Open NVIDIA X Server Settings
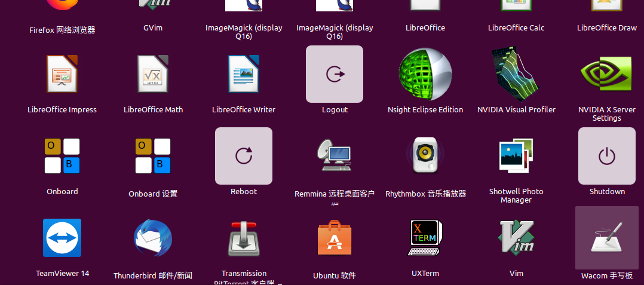 coord(606,74)
